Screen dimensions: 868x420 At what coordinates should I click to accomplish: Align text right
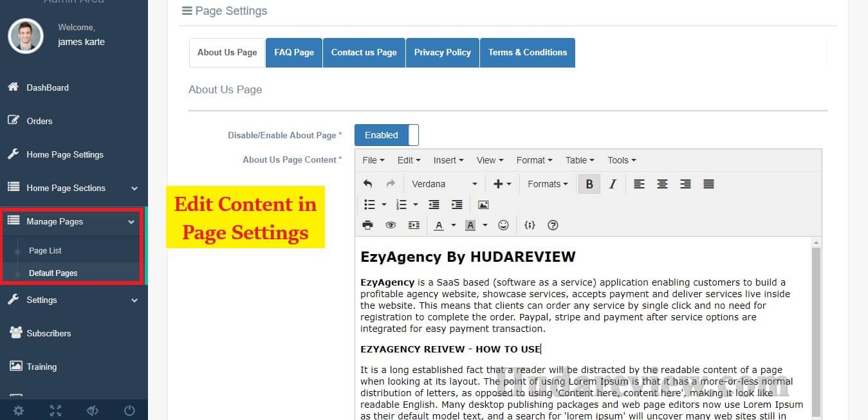click(685, 184)
